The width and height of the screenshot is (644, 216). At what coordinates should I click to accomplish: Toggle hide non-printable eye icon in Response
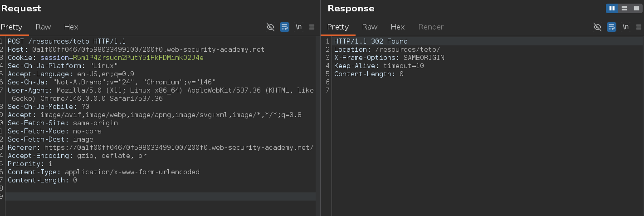[598, 27]
